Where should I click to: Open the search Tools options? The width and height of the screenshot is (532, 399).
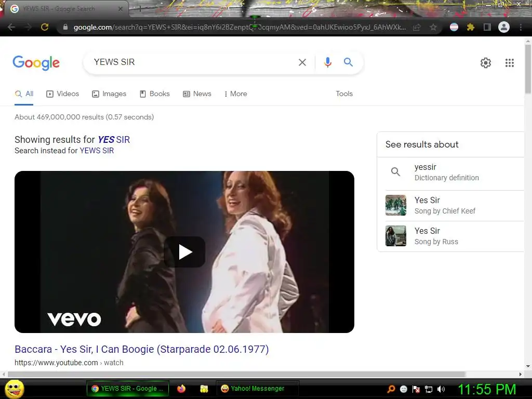(x=344, y=94)
